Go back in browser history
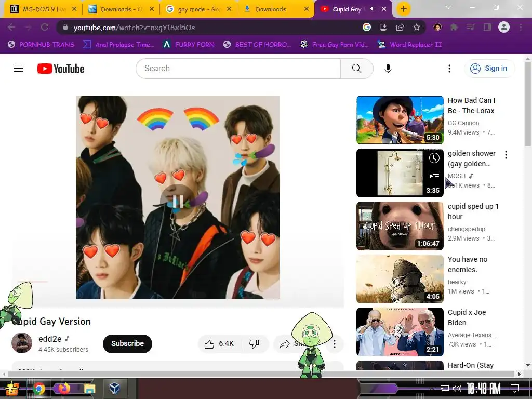The image size is (532, 399). [x=11, y=28]
